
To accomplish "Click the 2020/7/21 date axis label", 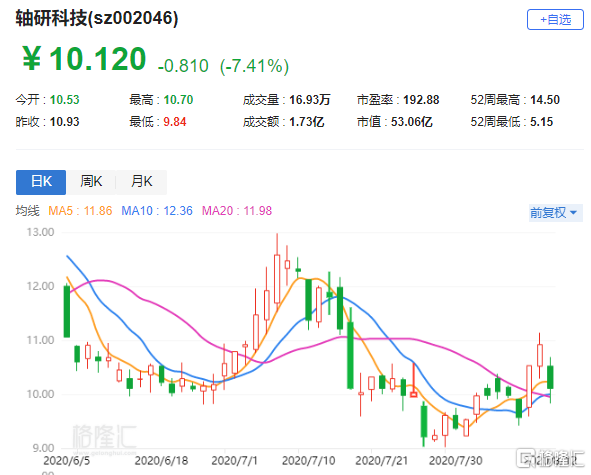I will [x=381, y=461].
